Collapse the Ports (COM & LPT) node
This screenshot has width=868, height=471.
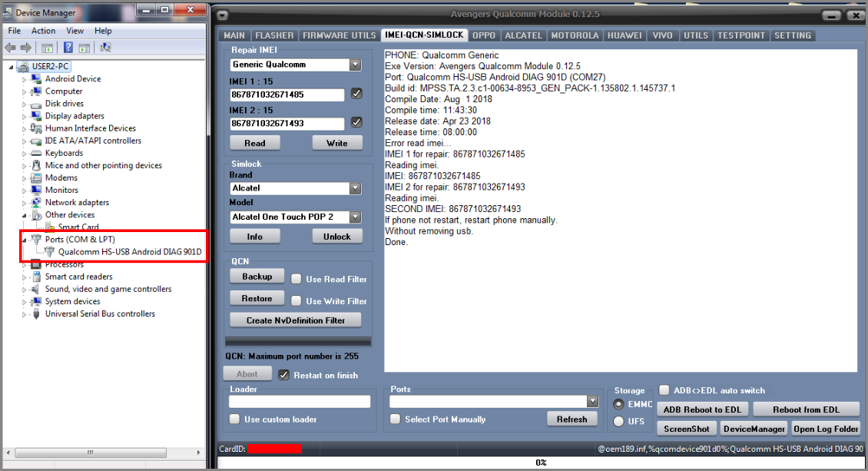click(25, 240)
